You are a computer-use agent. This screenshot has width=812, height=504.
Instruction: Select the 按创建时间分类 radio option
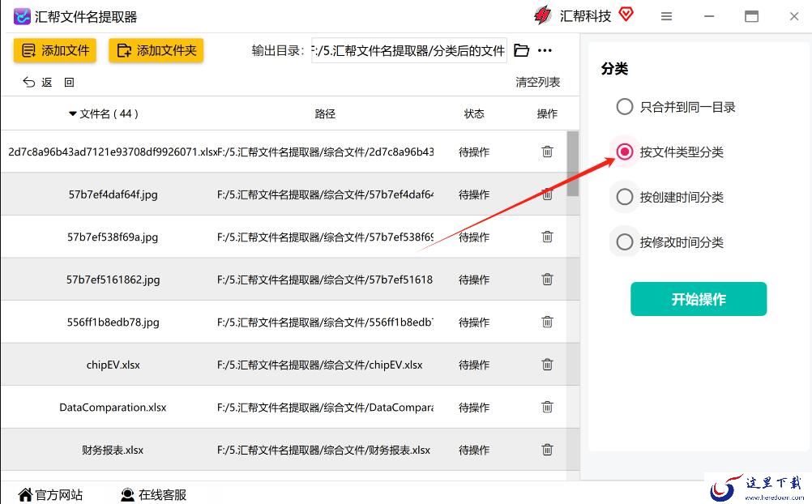click(x=625, y=197)
